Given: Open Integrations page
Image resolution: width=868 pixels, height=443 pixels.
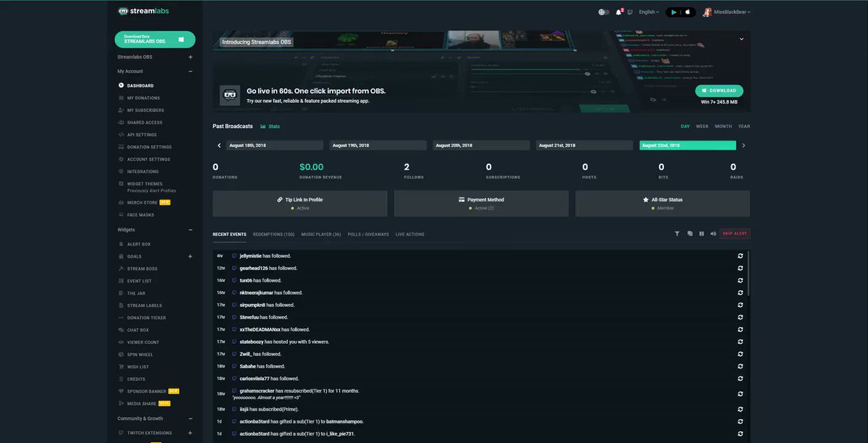Looking at the screenshot, I should coord(138,172).
